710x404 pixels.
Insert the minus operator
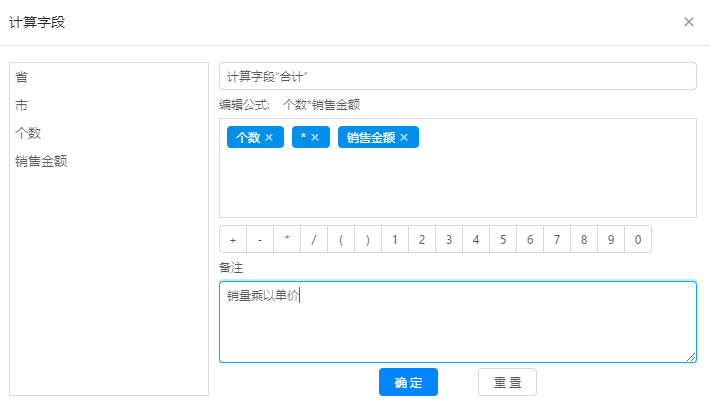260,240
